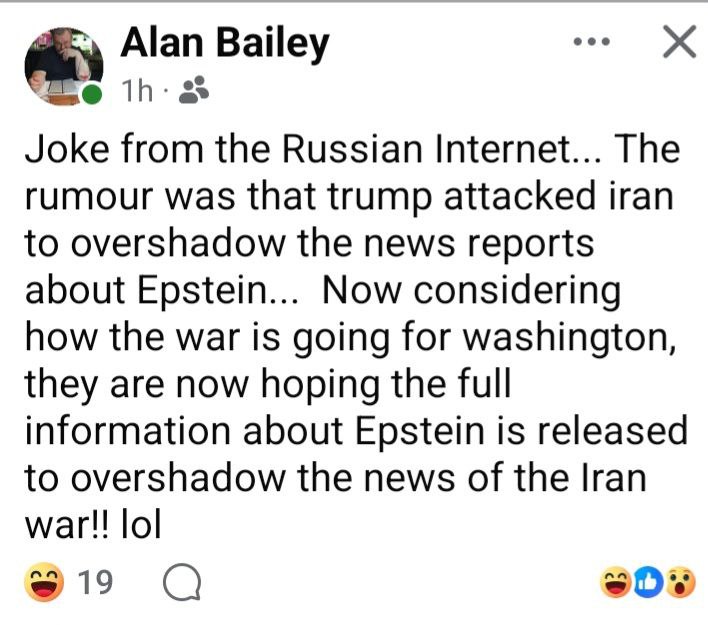The height and width of the screenshot is (625, 708).
Task: Click the Wow face reaction icon
Action: 679,582
